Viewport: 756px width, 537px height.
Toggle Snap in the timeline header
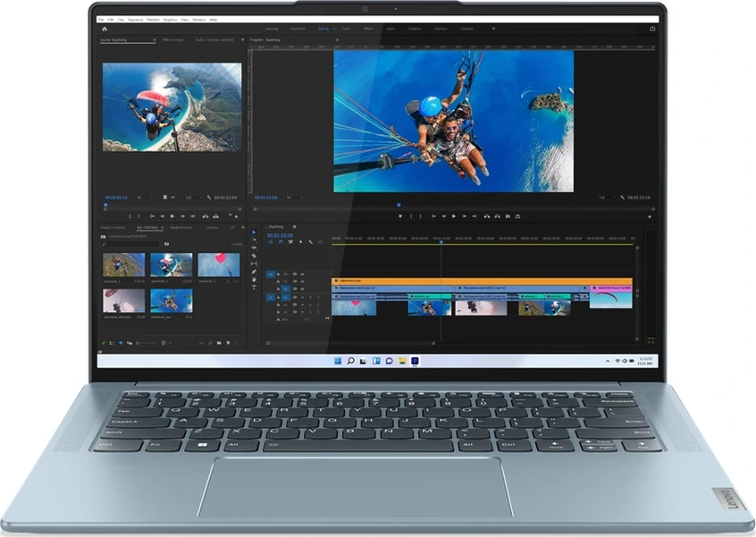click(280, 242)
